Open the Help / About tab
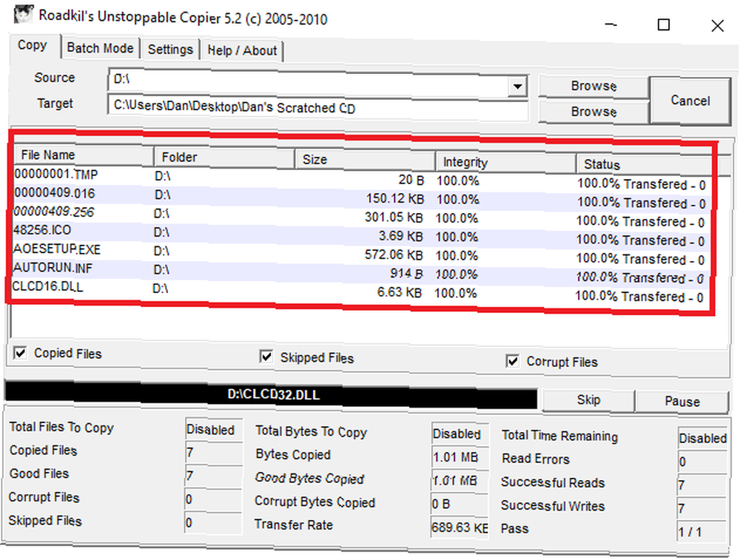 242,50
